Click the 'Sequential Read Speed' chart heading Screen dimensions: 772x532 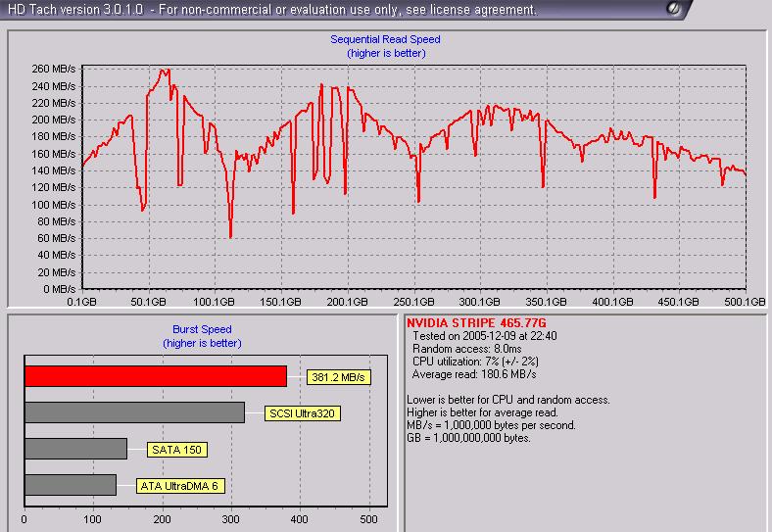click(385, 39)
